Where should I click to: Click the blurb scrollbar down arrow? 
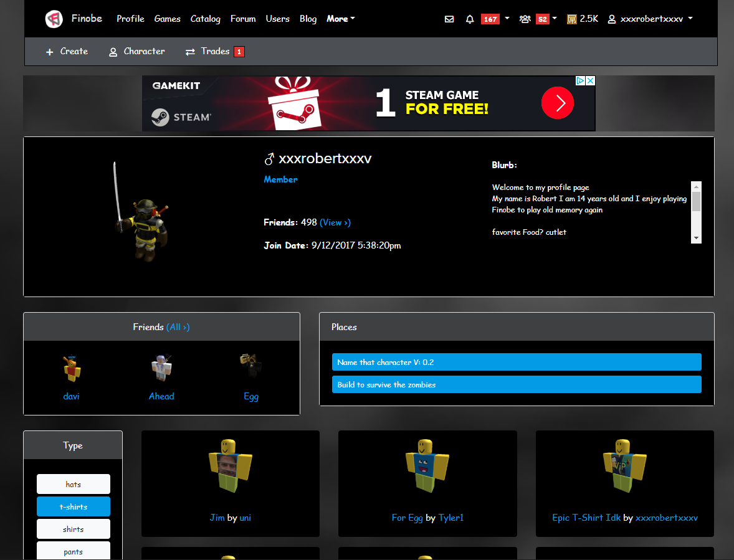[696, 238]
